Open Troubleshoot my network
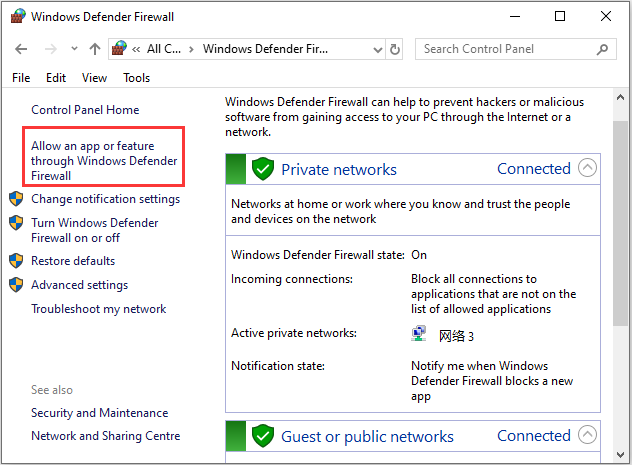This screenshot has width=632, height=465. pyautogui.click(x=99, y=309)
